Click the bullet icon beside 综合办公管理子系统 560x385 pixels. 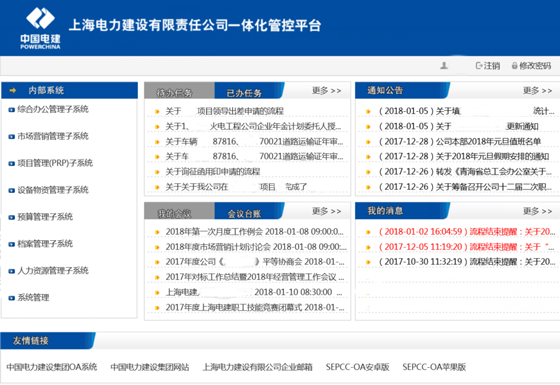pos(11,110)
